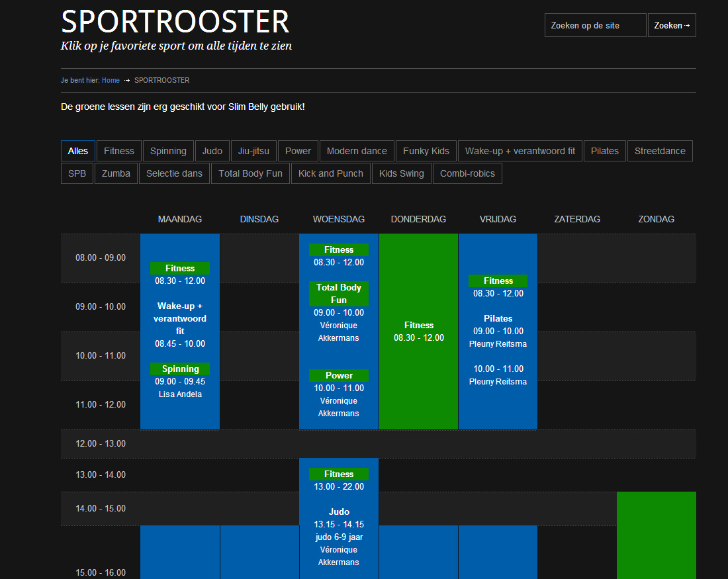The height and width of the screenshot is (579, 728).
Task: Filter schedule by Fitness
Action: [119, 151]
